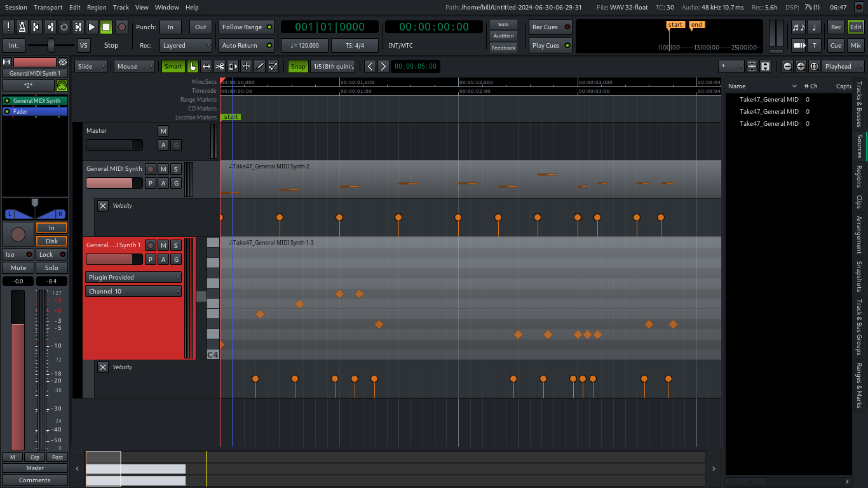Open the Slide edit mode dropdown

(x=91, y=66)
